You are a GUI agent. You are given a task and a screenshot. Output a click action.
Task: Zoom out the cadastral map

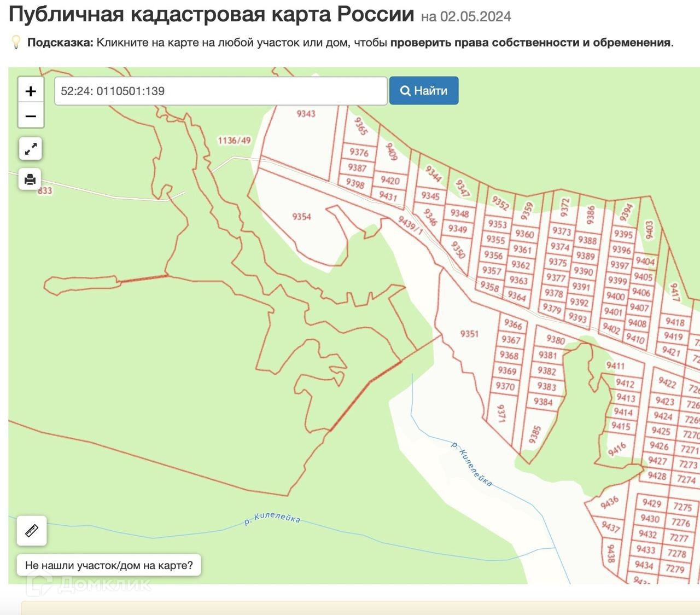click(x=31, y=116)
